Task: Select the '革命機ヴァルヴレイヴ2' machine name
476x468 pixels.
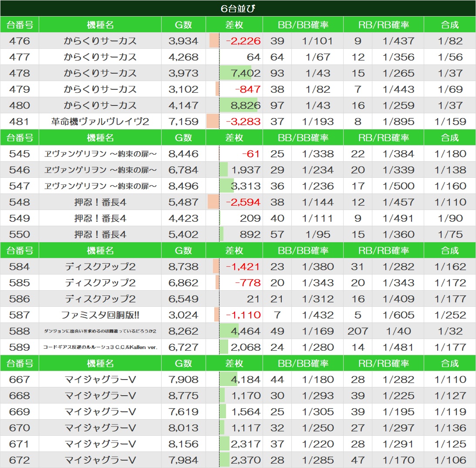Action: pos(100,121)
